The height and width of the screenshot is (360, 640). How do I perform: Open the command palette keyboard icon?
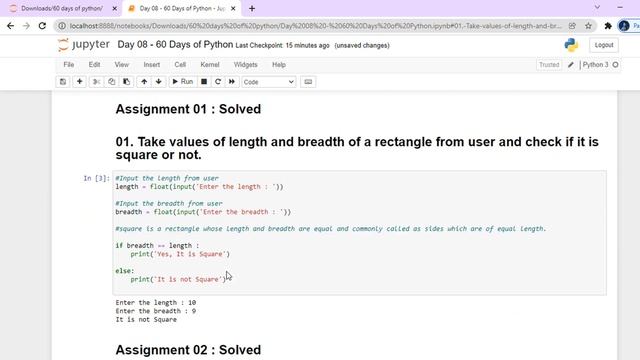(308, 82)
